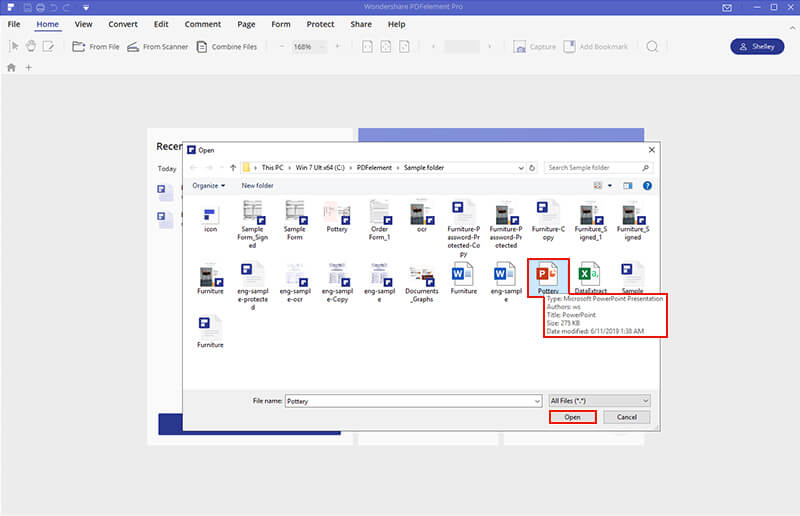
Task: Click the mail envelope icon in title bar
Action: click(727, 7)
